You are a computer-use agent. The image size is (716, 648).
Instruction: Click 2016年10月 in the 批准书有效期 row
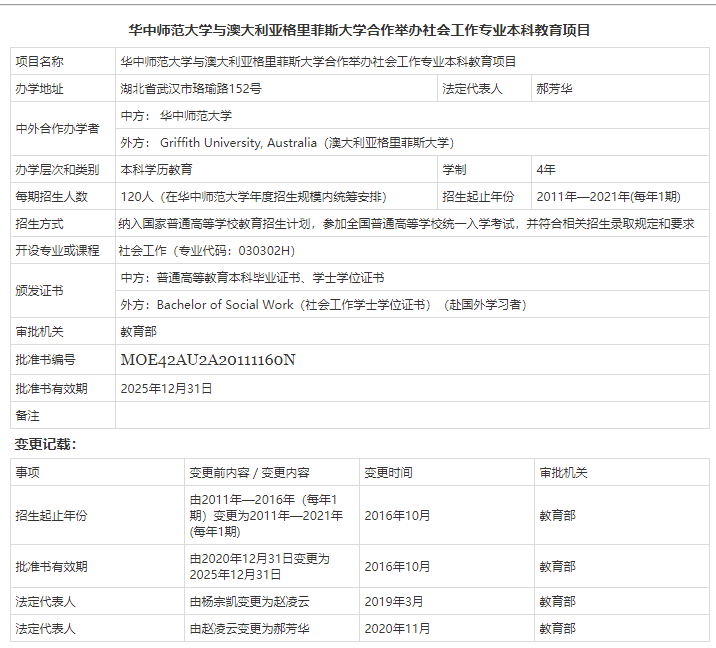pos(397,566)
